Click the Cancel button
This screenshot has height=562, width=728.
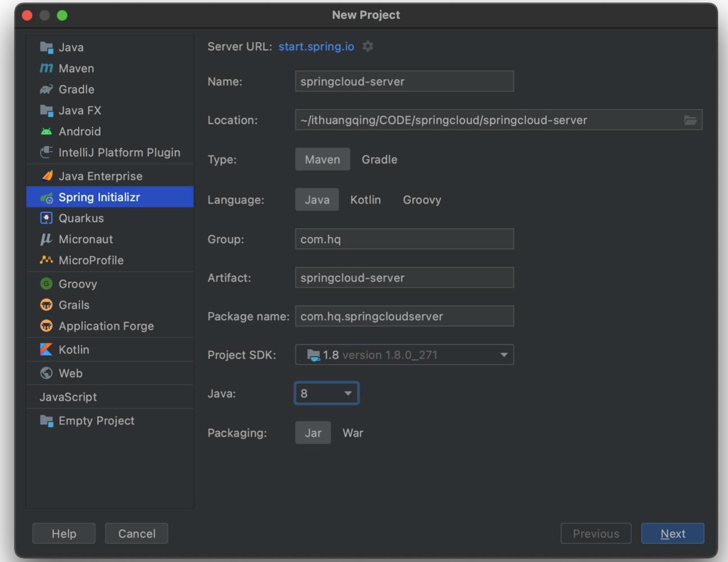pyautogui.click(x=136, y=533)
